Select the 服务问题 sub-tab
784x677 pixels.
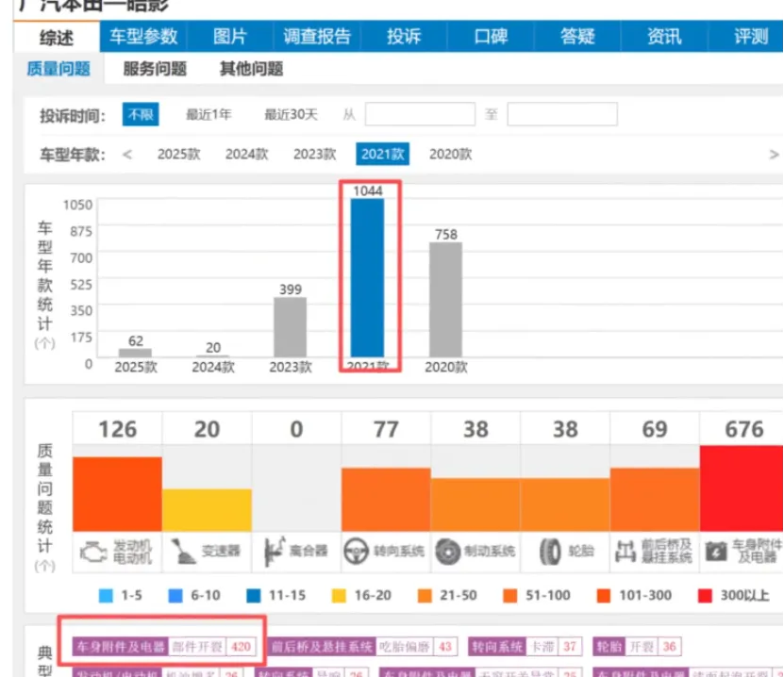tap(155, 69)
